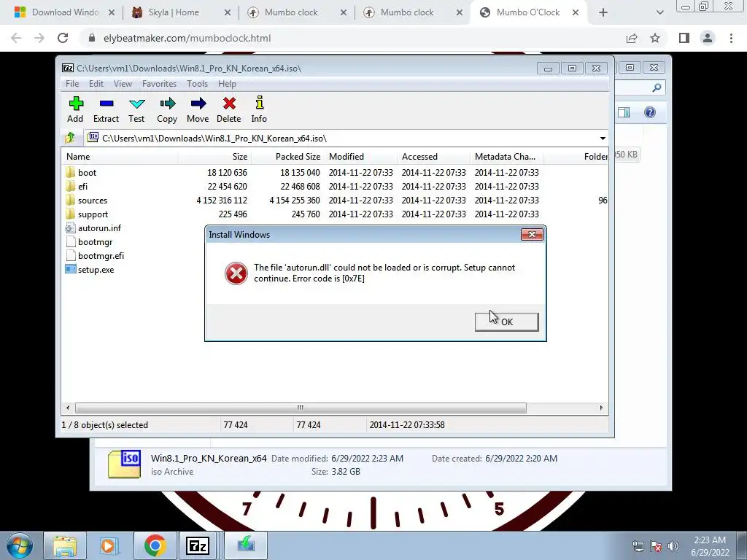Choose the Copy toolbar icon
This screenshot has width=747, height=560.
click(x=167, y=110)
